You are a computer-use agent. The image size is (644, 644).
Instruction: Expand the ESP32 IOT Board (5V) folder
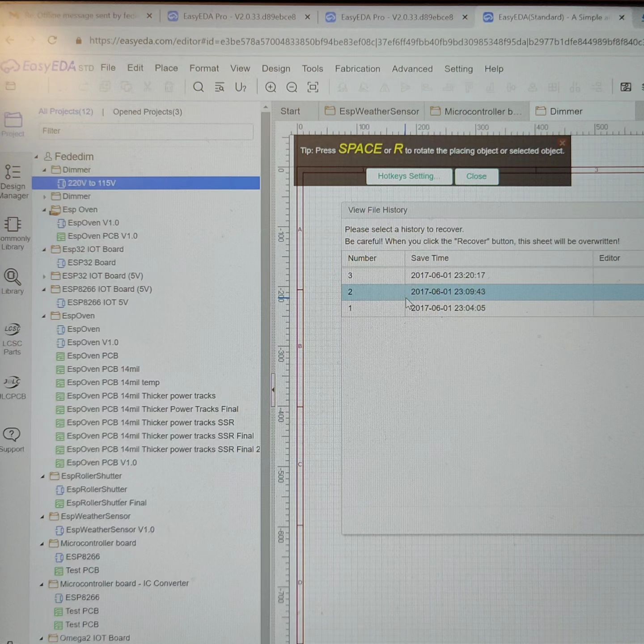click(44, 276)
